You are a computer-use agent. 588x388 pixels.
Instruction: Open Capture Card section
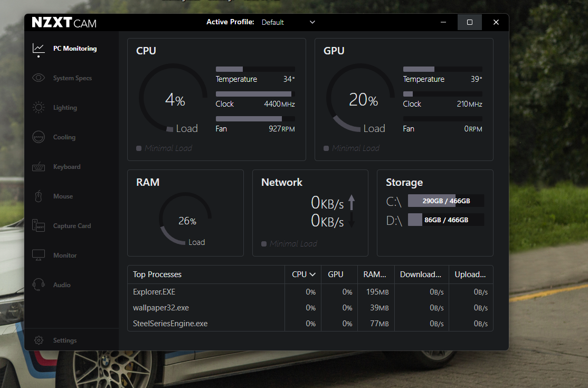pyautogui.click(x=72, y=226)
